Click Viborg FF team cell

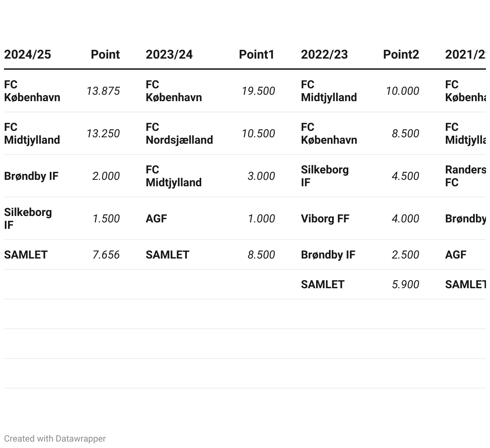[x=325, y=219]
